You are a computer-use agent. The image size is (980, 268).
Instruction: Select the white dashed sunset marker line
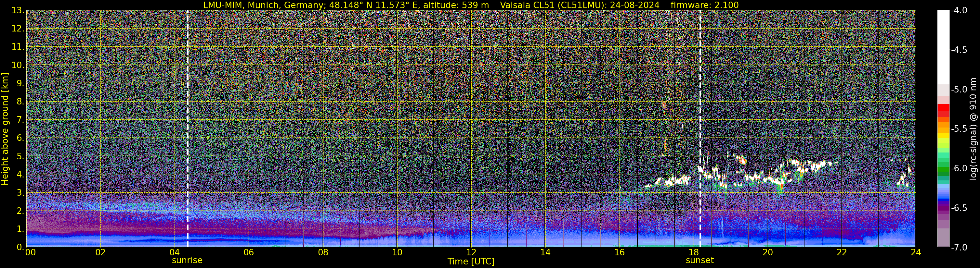coord(700,129)
